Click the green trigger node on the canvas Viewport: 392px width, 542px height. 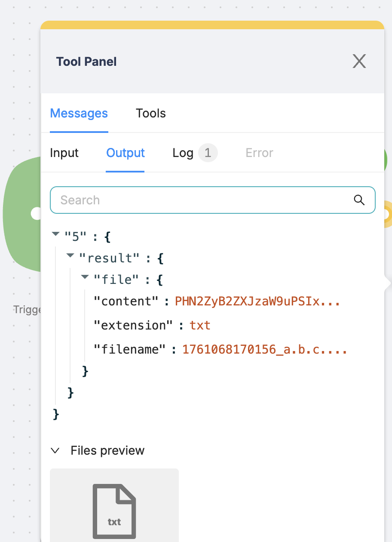(21, 215)
